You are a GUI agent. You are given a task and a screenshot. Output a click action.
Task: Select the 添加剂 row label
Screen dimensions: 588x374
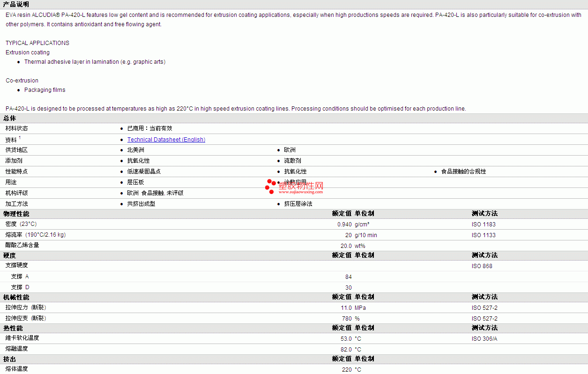(14, 161)
